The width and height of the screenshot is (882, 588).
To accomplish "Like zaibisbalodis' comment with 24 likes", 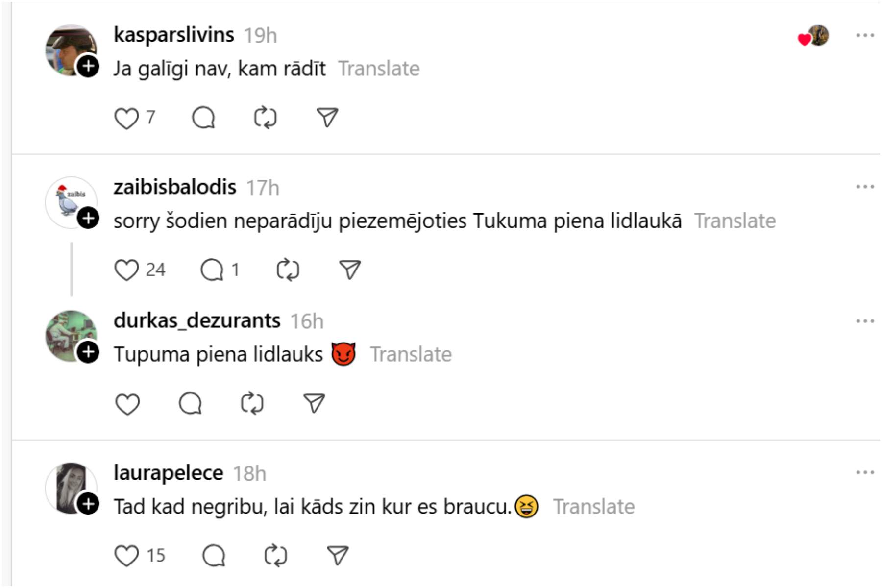I will 126,270.
